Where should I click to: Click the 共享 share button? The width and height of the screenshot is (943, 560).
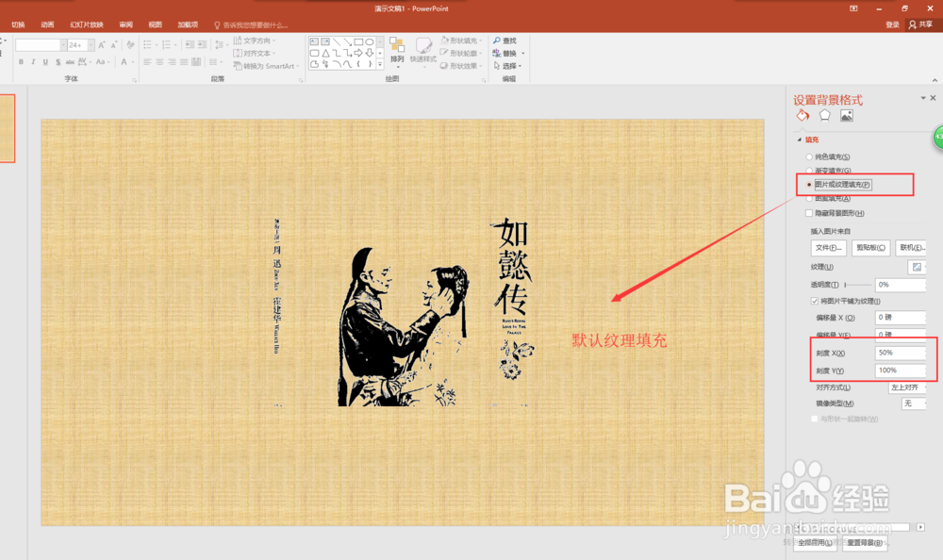[x=920, y=25]
